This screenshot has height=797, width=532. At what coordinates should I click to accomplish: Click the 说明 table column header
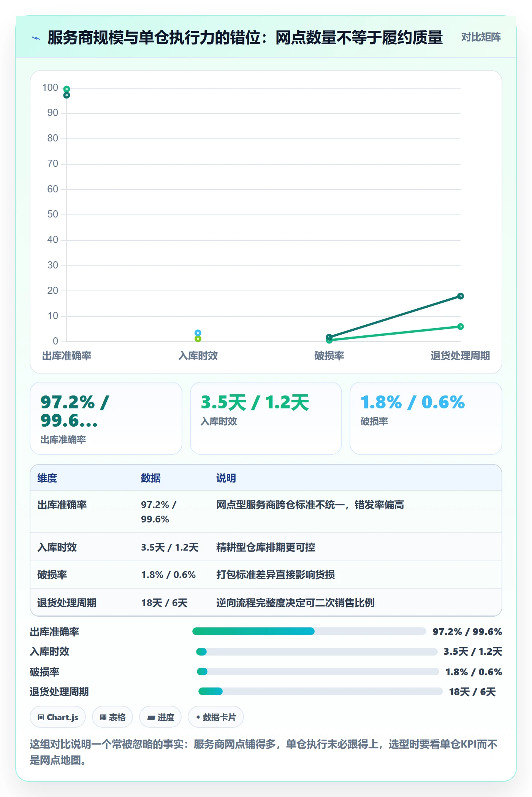tap(226, 478)
